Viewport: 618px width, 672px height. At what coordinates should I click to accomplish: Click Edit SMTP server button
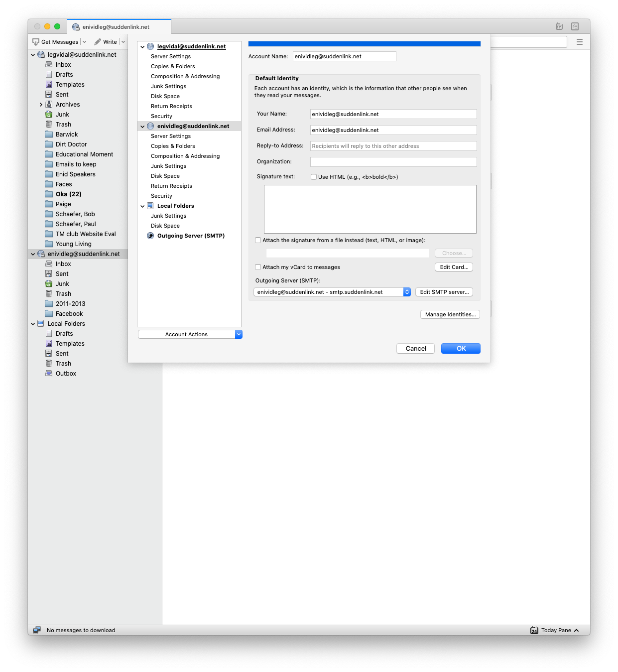(444, 292)
